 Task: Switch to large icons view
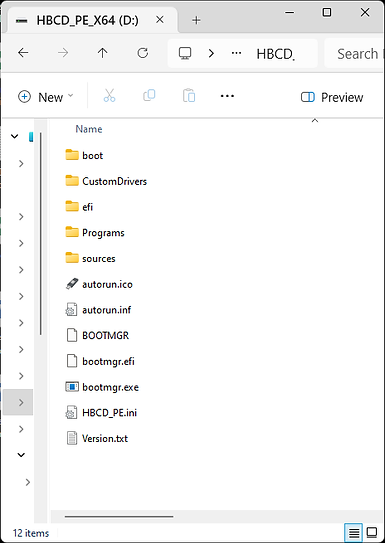click(x=371, y=532)
